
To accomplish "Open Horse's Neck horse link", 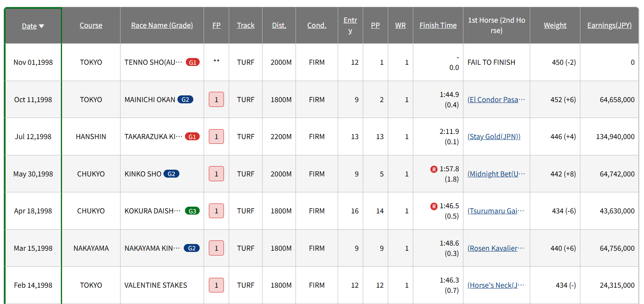I will (x=496, y=285).
